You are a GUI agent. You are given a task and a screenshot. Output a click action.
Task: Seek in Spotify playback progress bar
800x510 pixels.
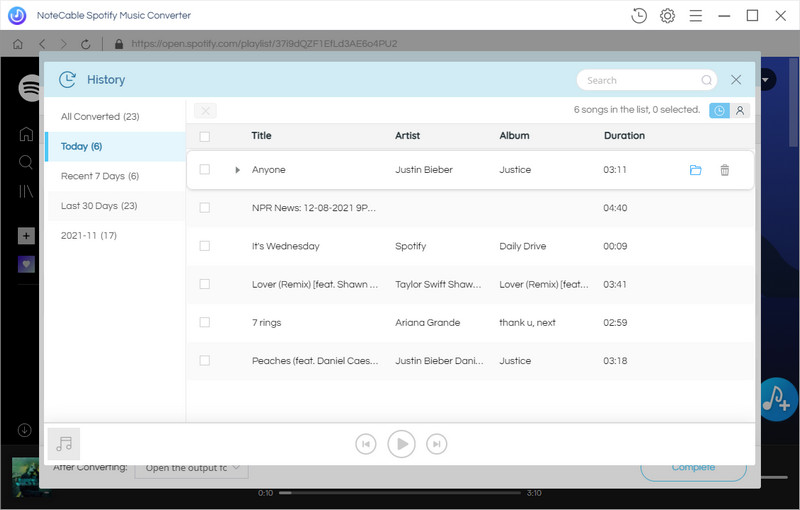coord(401,493)
